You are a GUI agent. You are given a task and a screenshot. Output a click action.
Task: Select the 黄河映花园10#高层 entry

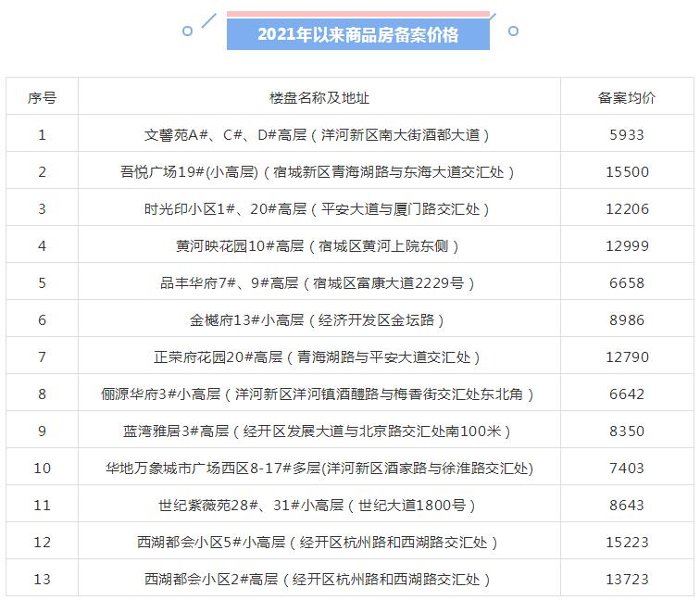pyautogui.click(x=317, y=246)
